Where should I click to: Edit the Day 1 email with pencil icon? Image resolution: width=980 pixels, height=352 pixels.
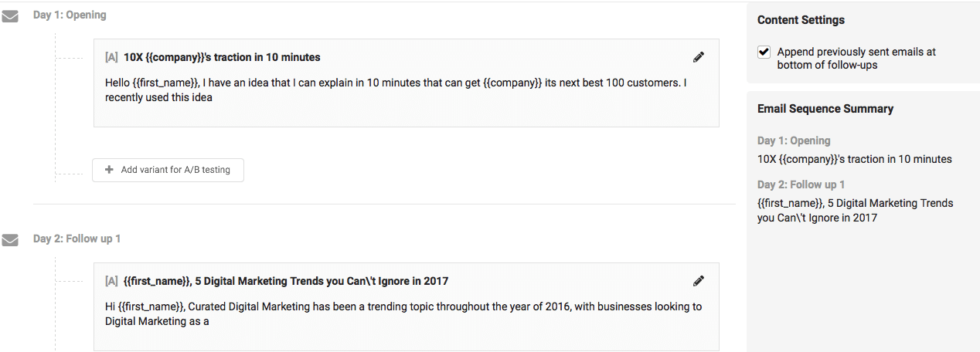pyautogui.click(x=699, y=57)
